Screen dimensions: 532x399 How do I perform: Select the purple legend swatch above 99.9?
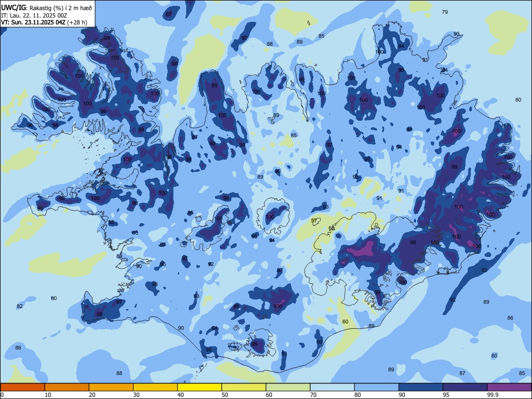(509, 387)
